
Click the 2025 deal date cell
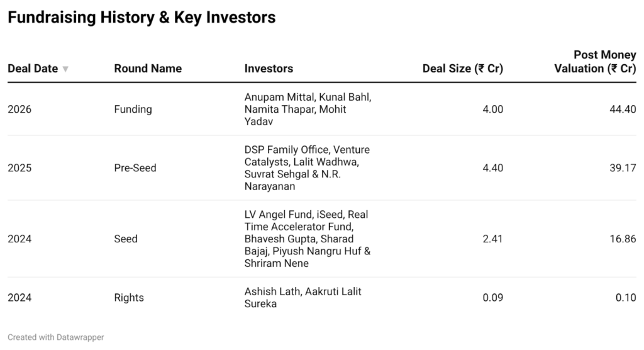(19, 168)
